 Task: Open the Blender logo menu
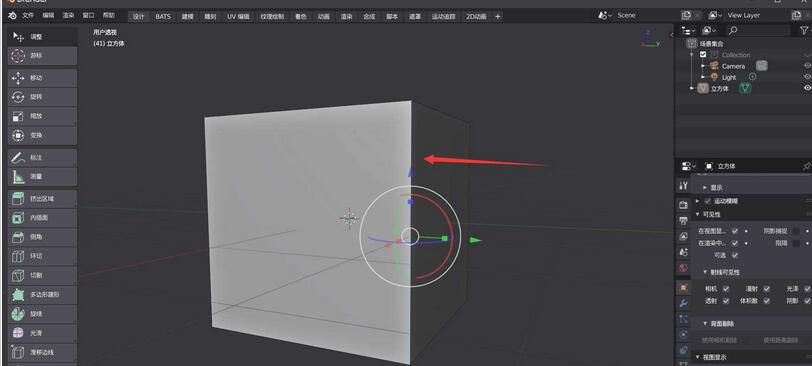tap(12, 16)
